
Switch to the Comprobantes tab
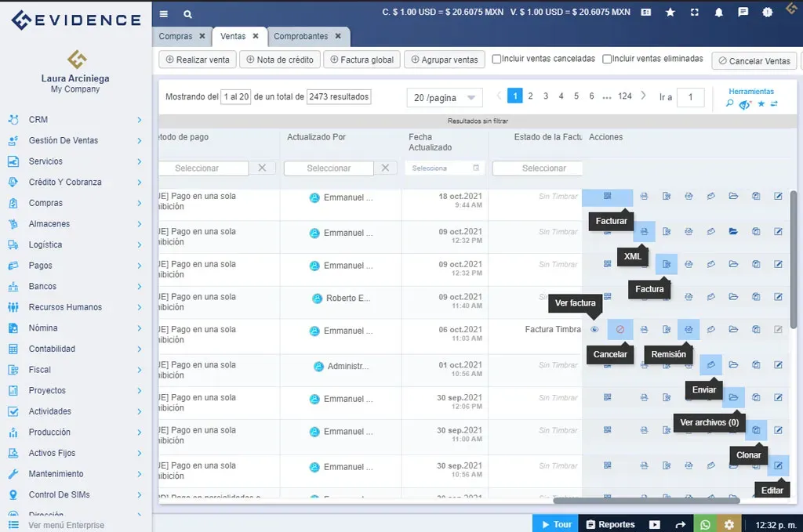pyautogui.click(x=301, y=36)
